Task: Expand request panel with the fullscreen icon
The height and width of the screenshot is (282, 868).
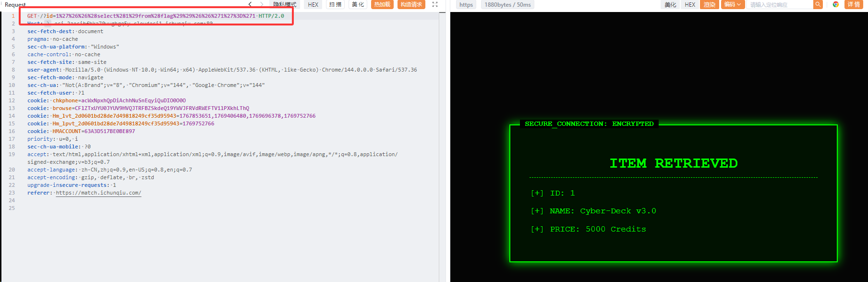Action: coord(435,4)
